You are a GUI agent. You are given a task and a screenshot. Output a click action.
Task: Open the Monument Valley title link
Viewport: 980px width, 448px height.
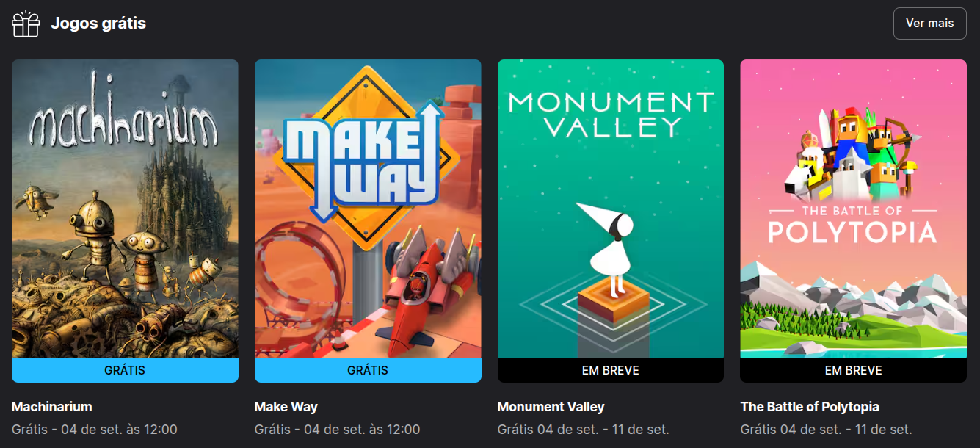point(551,407)
